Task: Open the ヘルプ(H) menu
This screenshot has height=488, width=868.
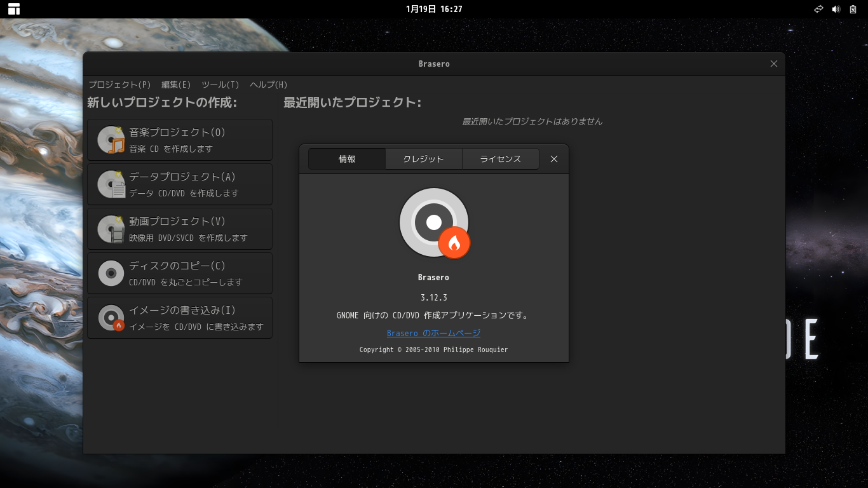Action: pyautogui.click(x=269, y=85)
